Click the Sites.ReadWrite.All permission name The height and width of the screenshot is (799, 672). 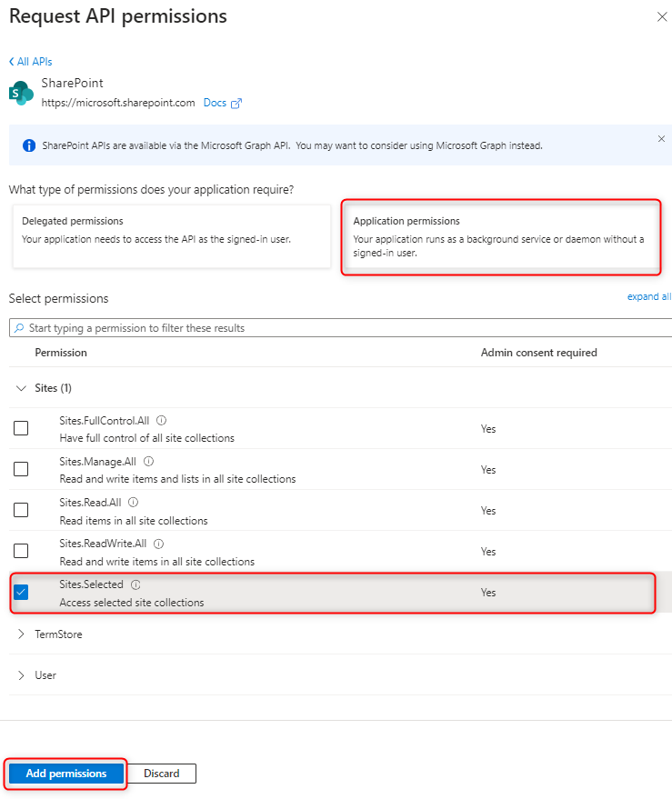click(x=103, y=544)
